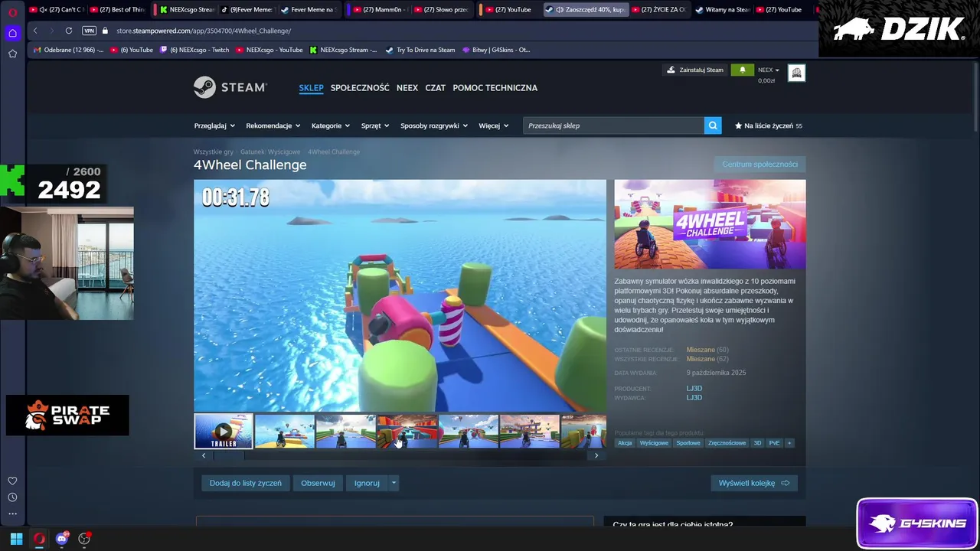Open the producer LJ3D link
Screen dimensions: 980x551
[x=694, y=389]
